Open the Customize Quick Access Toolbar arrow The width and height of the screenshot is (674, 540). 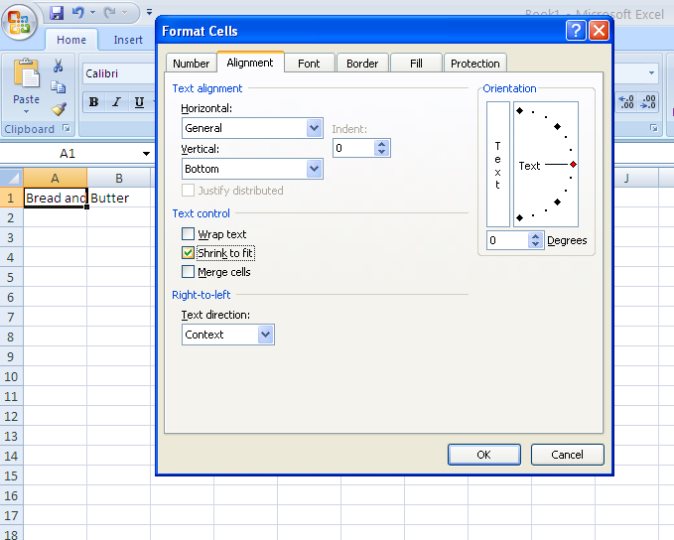[149, 12]
